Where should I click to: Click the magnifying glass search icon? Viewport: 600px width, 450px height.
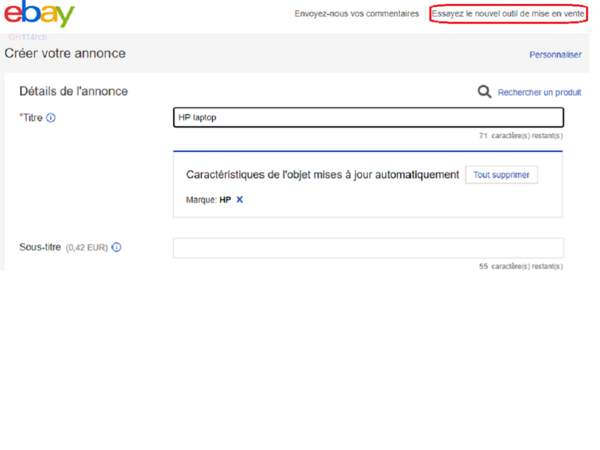pyautogui.click(x=484, y=92)
